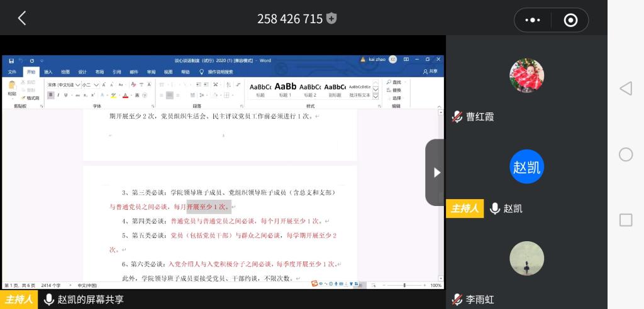Expand the side panel arrow handle
This screenshot has width=644, height=309.
pos(436,172)
